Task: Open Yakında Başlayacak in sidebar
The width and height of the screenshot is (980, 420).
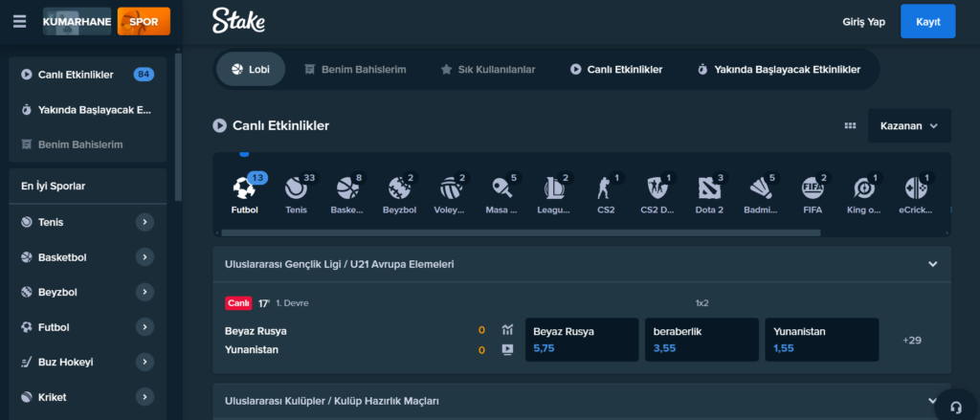Action: tap(87, 109)
